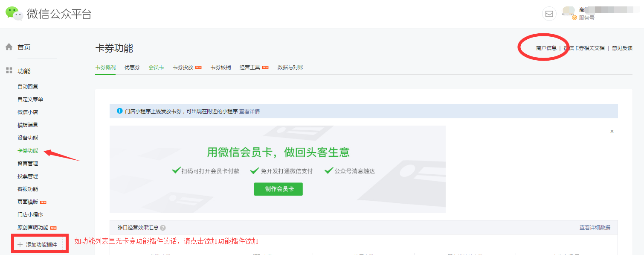The width and height of the screenshot is (644, 255).
Task: Click the checkmark beside 免开发打通微信支付
Action: click(255, 170)
